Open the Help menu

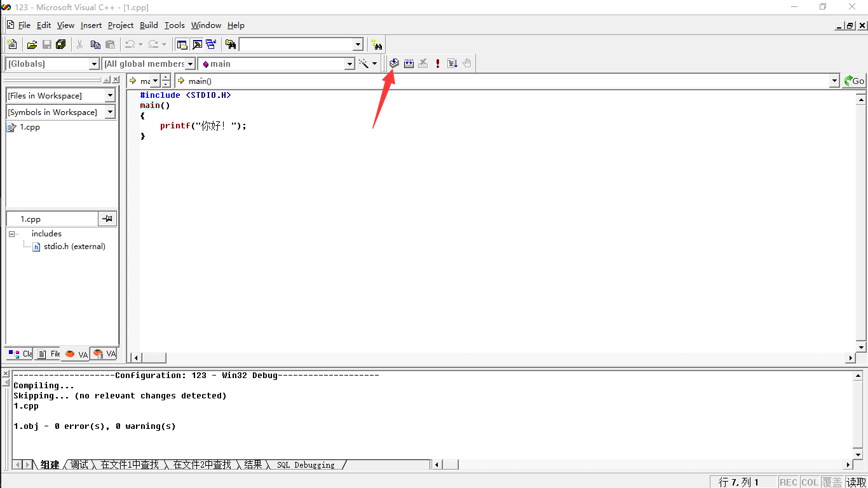pos(236,25)
